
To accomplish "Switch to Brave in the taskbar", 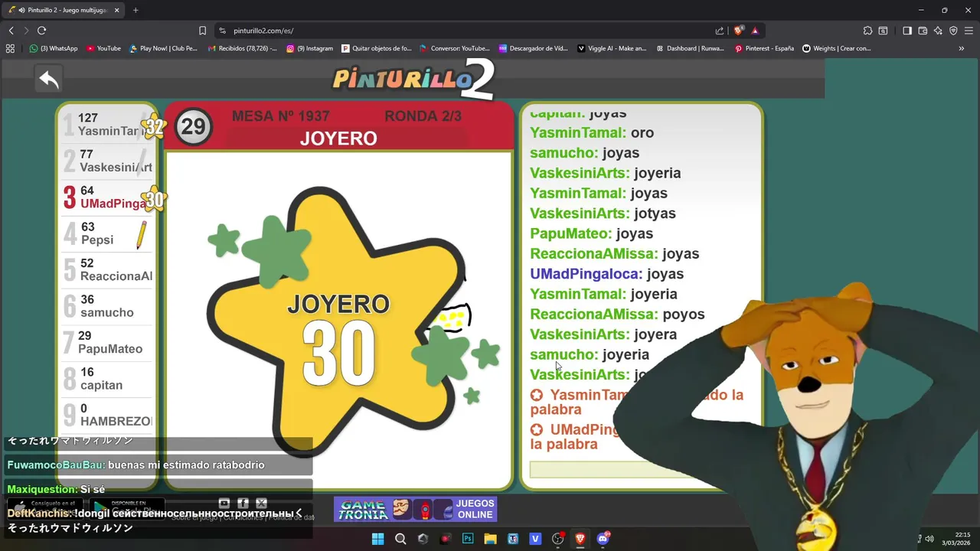I will (580, 539).
